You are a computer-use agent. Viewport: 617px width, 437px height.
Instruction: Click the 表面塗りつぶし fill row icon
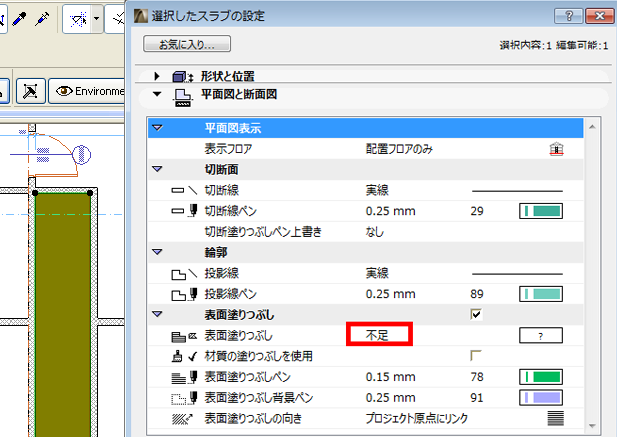pos(184,336)
